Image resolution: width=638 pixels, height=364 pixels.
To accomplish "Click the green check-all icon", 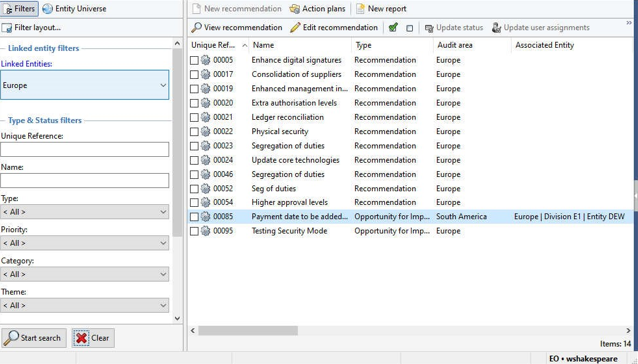I will point(393,28).
